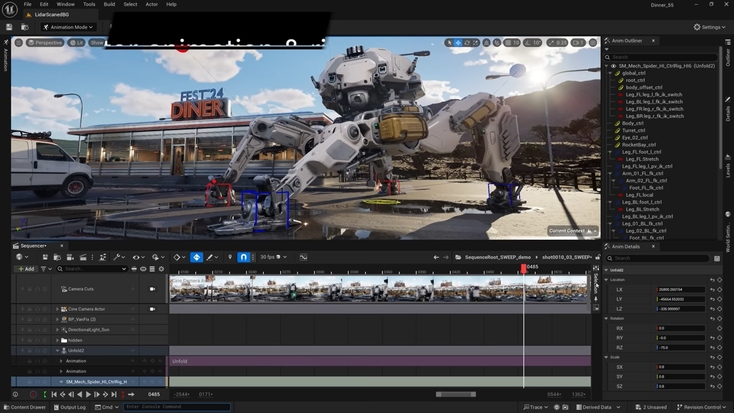Screen dimensions: 734x413
Task: Navigate back in the Sequencer breadcrumb
Action: click(x=436, y=257)
